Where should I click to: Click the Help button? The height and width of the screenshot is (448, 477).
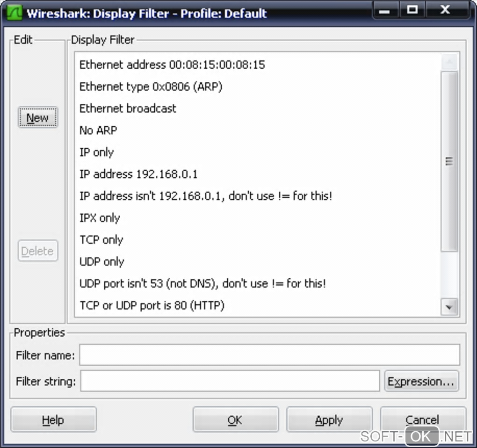pyautogui.click(x=53, y=420)
